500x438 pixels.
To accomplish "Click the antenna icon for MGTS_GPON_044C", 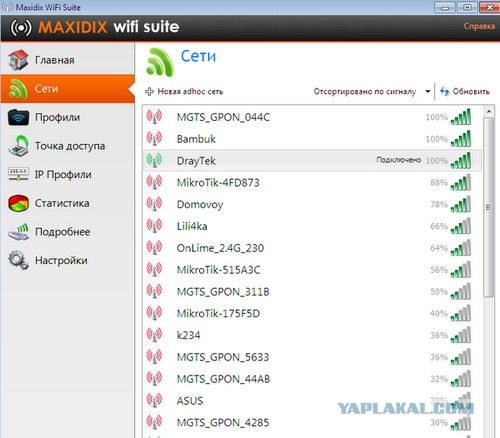I will click(x=154, y=117).
